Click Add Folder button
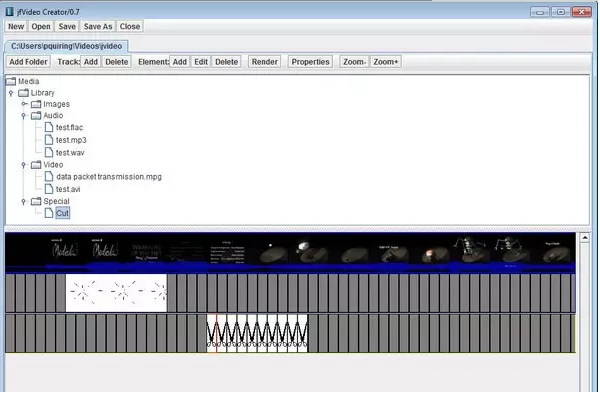The image size is (600, 395). tap(28, 62)
